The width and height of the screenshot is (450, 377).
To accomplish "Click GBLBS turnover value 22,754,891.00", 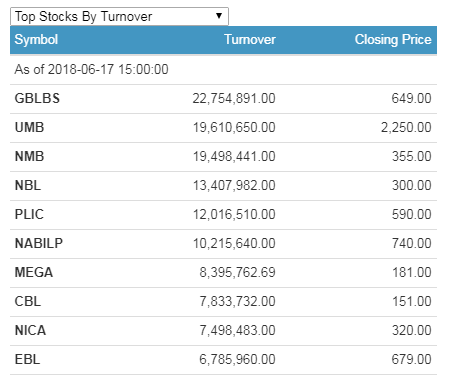I will coord(234,99).
